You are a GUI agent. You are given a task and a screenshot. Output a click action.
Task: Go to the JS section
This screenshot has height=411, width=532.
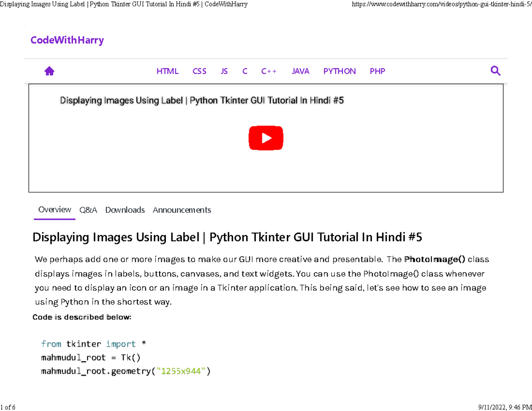click(x=224, y=71)
